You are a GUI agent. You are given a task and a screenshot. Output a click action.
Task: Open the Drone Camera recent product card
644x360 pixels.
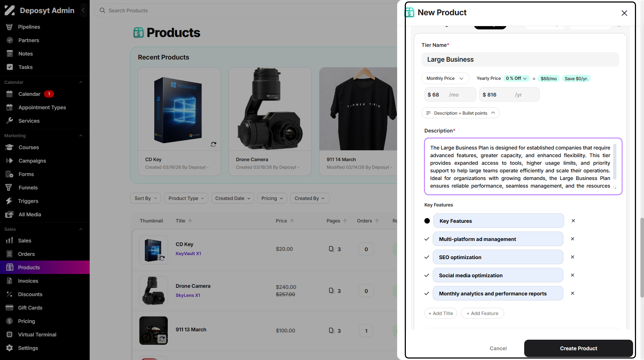[270, 122]
